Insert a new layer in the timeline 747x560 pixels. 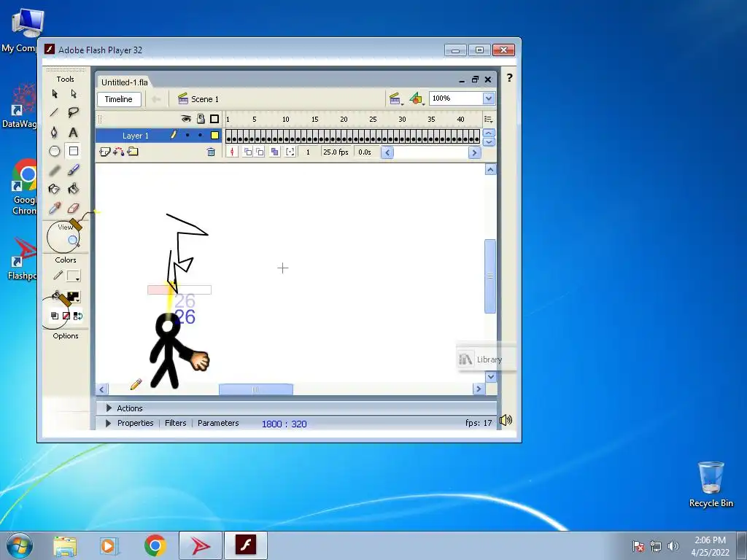click(105, 152)
